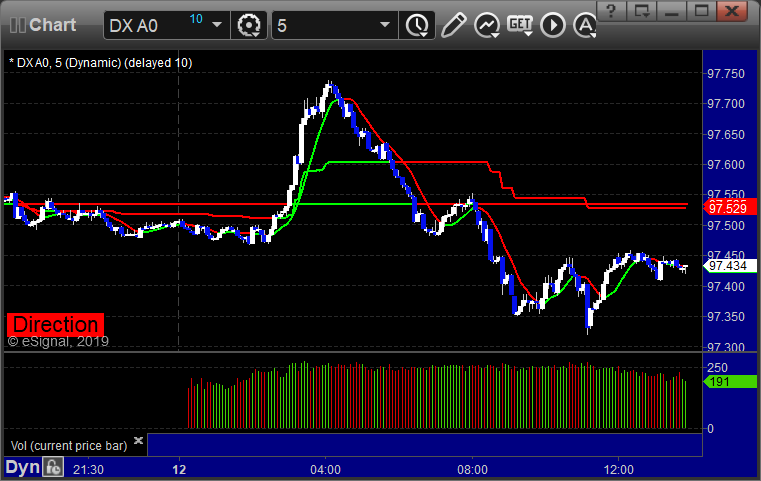This screenshot has width=761, height=481.
Task: Maximize the chart window
Action: (x=701, y=11)
